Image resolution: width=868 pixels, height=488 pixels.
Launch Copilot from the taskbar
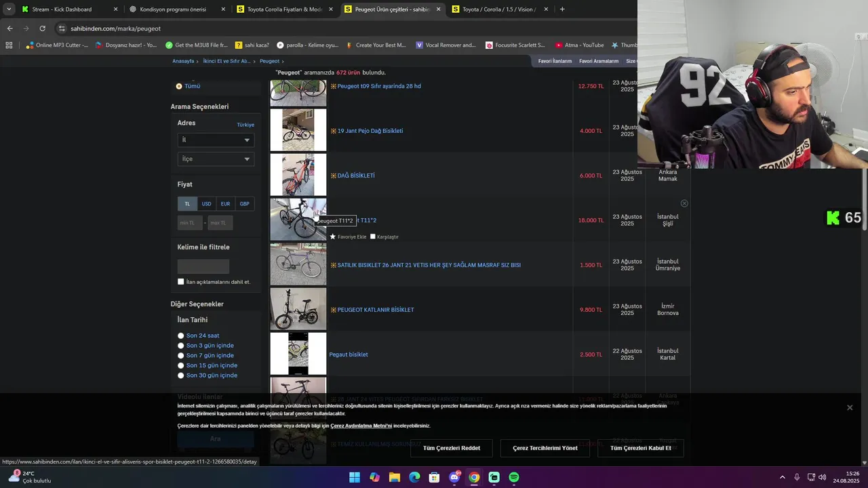(x=374, y=477)
